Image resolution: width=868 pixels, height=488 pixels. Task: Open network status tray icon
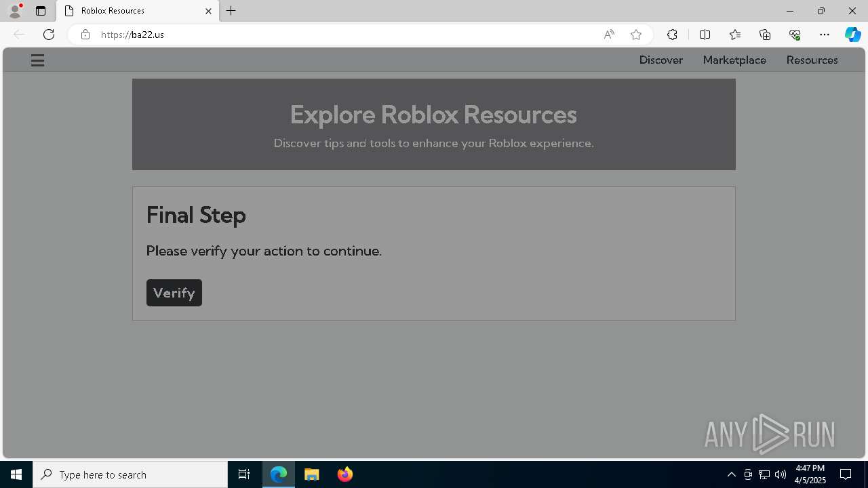764,474
